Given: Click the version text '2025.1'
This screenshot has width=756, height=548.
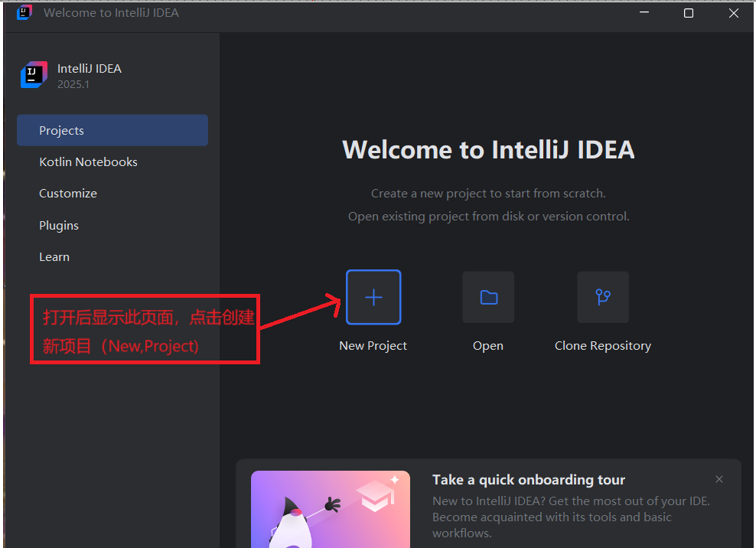Looking at the screenshot, I should (x=73, y=84).
